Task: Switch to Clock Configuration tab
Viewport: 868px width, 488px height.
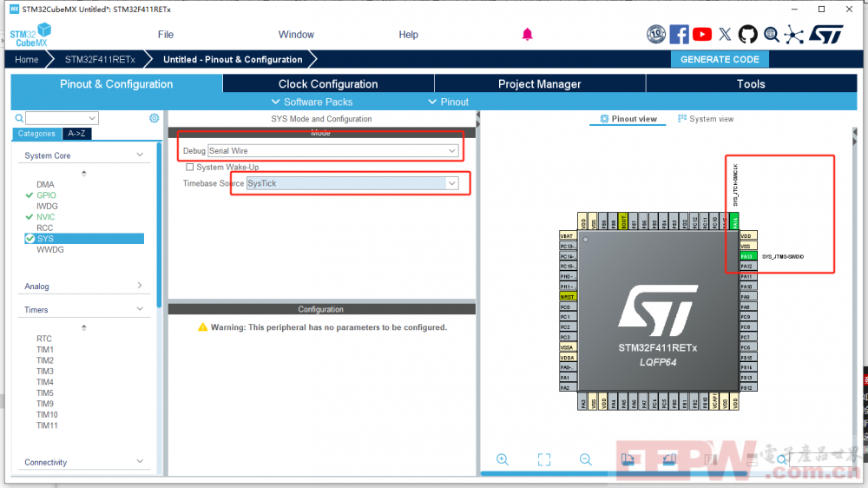Action: [x=328, y=83]
